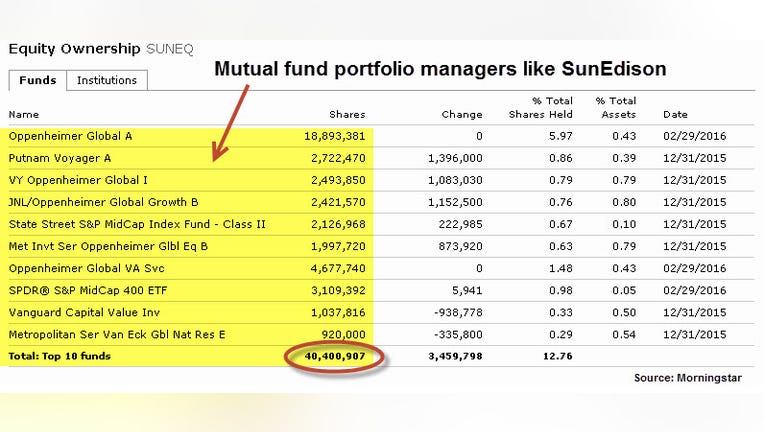This screenshot has height=432, width=764.
Task: Click the Vanguard Capital Value date 12/31/2015
Action: click(694, 313)
